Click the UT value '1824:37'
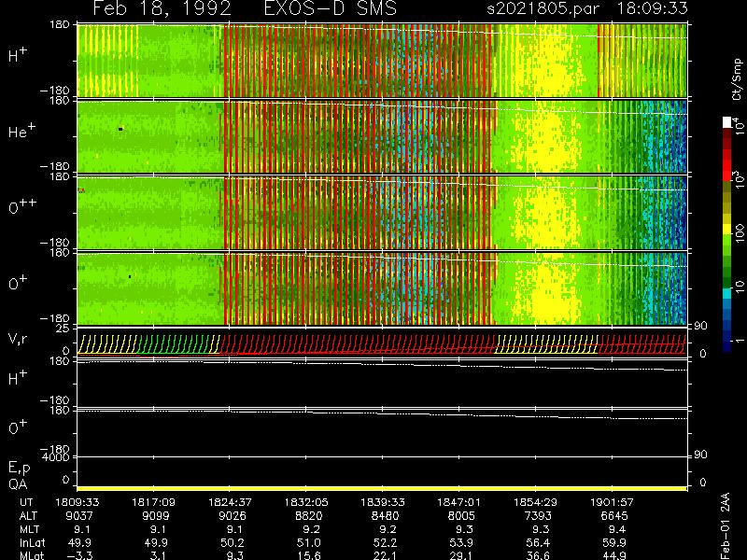Image resolution: width=747 pixels, height=560 pixels. (x=230, y=502)
